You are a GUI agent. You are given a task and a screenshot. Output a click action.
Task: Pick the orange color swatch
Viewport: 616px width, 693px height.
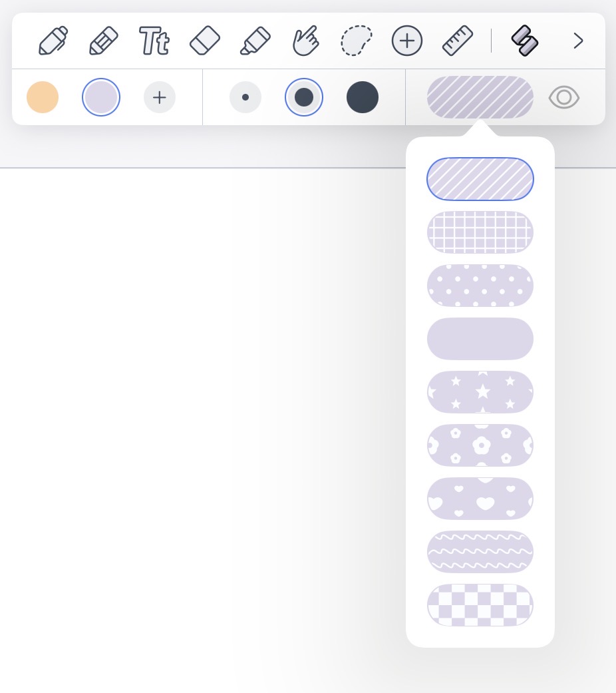[x=43, y=97]
